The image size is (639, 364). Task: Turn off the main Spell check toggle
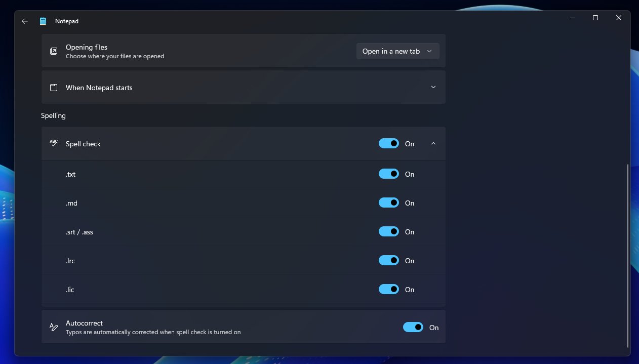389,144
